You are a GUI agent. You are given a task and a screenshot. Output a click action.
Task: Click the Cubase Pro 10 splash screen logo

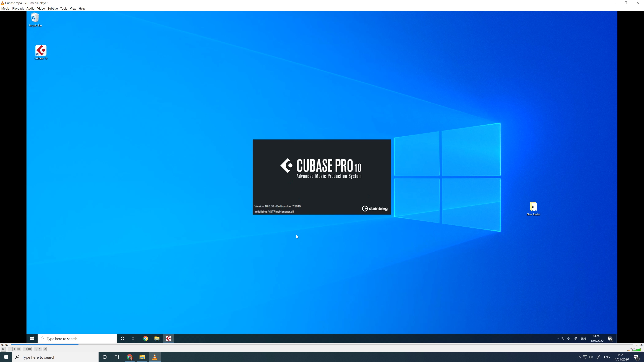[321, 169]
